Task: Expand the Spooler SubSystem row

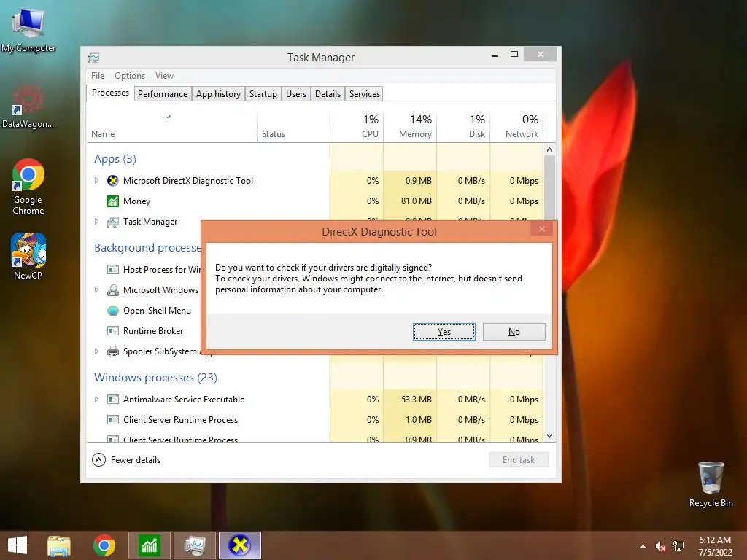Action: coord(96,351)
